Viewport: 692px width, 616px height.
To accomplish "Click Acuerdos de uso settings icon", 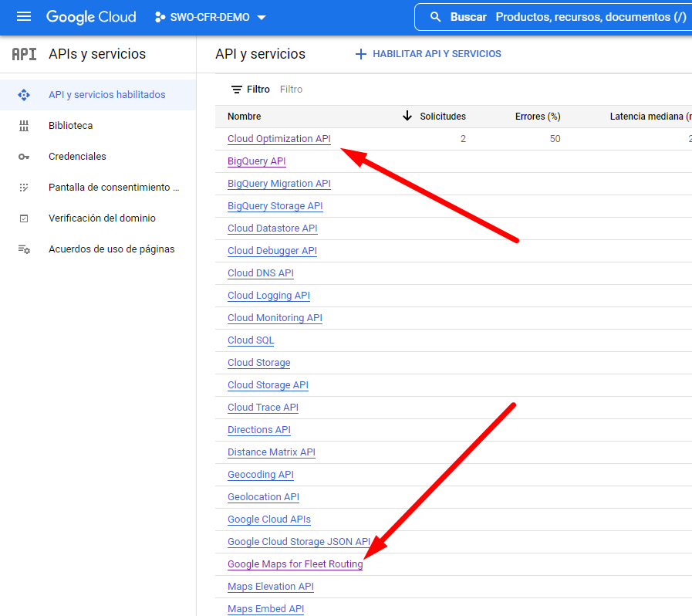I will pyautogui.click(x=24, y=249).
